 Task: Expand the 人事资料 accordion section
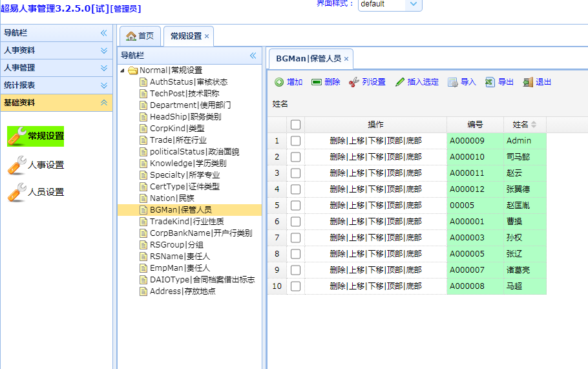[104, 50]
